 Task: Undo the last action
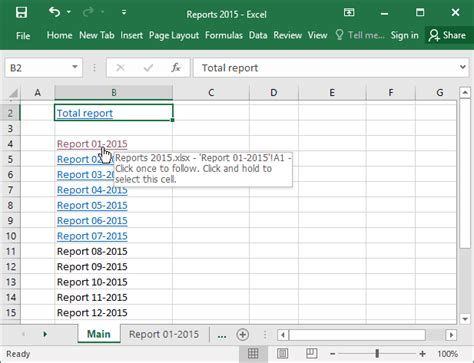click(54, 12)
